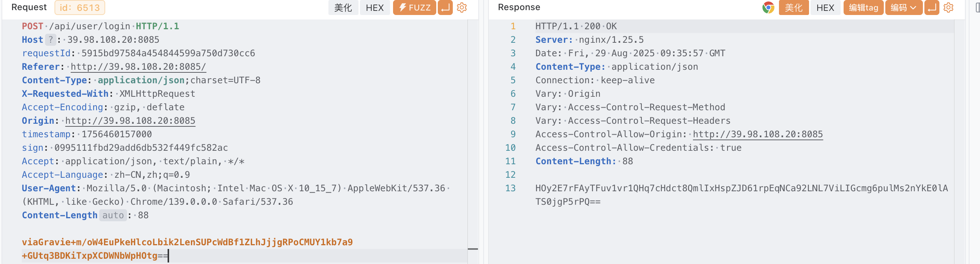This screenshot has width=980, height=264.
Task: Open response in Chrome browser icon
Action: (768, 7)
